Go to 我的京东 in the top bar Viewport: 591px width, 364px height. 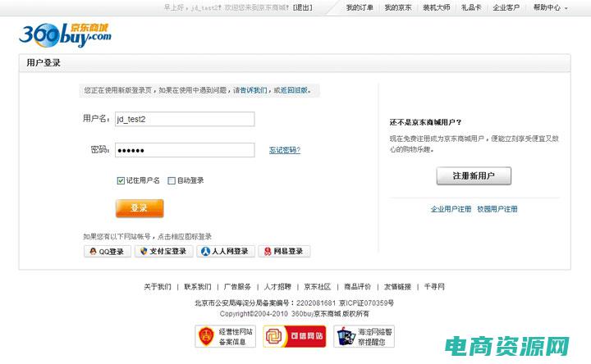coord(398,7)
